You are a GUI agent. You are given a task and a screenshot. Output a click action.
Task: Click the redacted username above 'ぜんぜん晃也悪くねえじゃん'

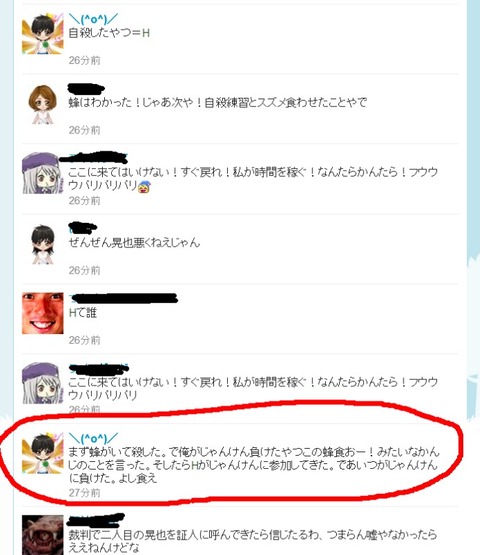pyautogui.click(x=82, y=228)
